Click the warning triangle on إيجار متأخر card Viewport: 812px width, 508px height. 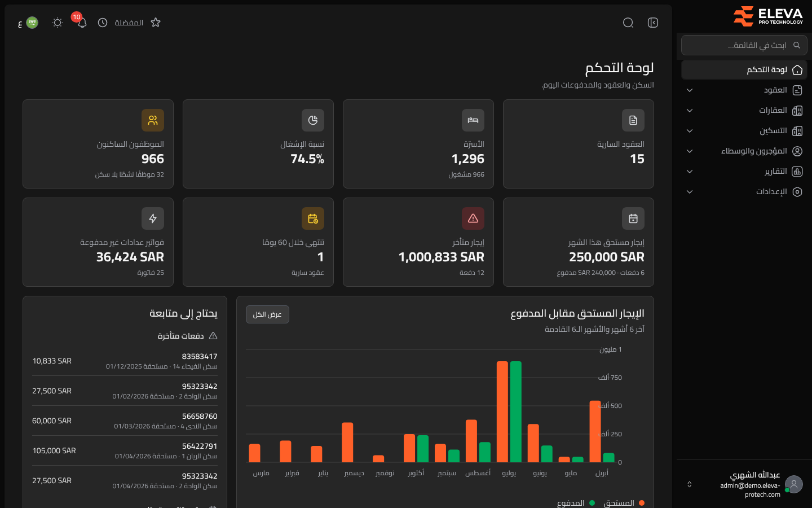click(x=473, y=218)
